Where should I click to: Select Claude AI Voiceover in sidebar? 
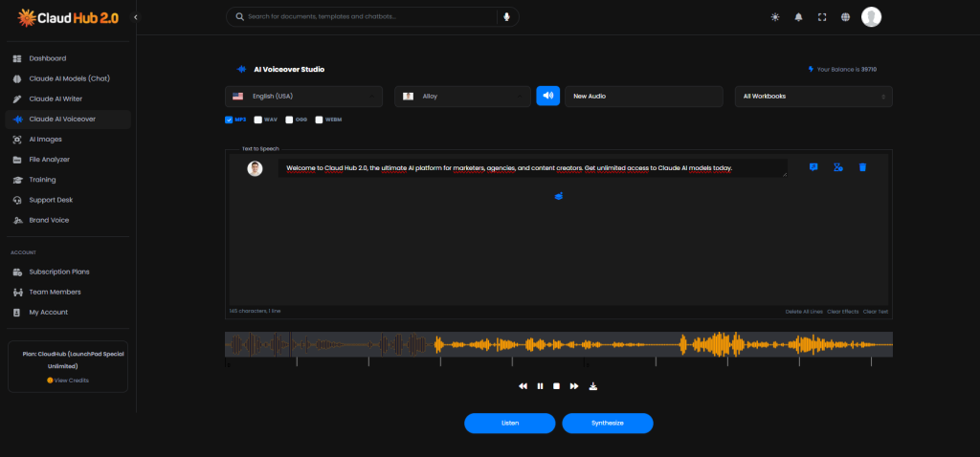click(68, 119)
